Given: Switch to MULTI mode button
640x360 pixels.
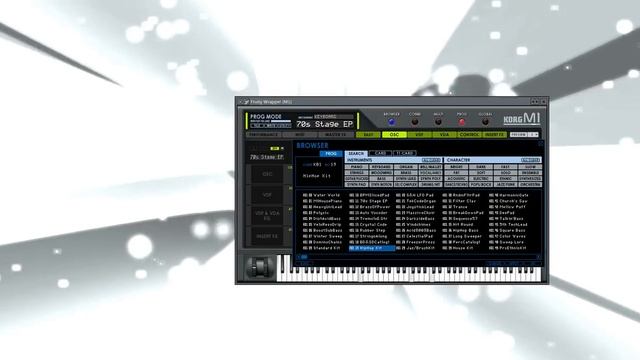Looking at the screenshot, I should pos(438,122).
